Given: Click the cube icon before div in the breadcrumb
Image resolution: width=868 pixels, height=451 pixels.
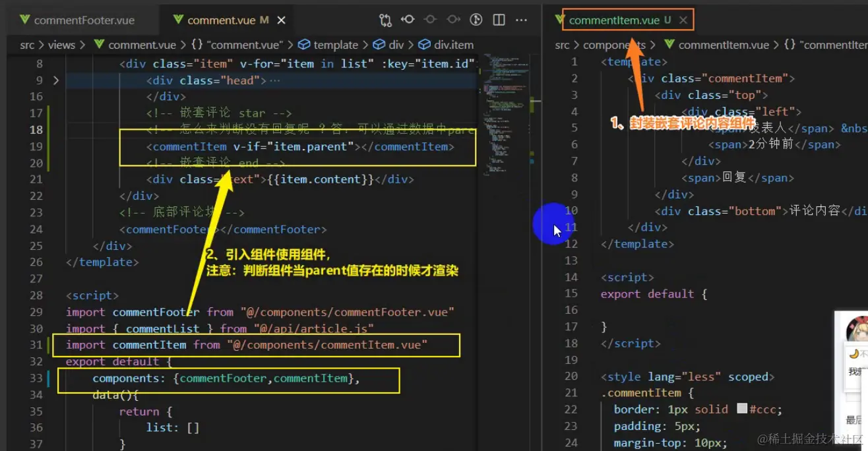Looking at the screenshot, I should (379, 45).
